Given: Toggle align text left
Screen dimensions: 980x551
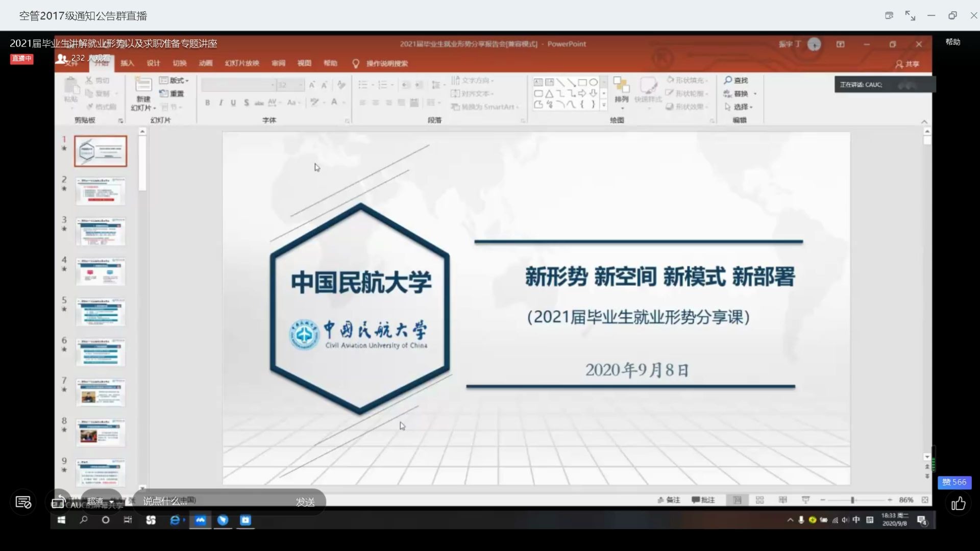Looking at the screenshot, I should point(362,103).
